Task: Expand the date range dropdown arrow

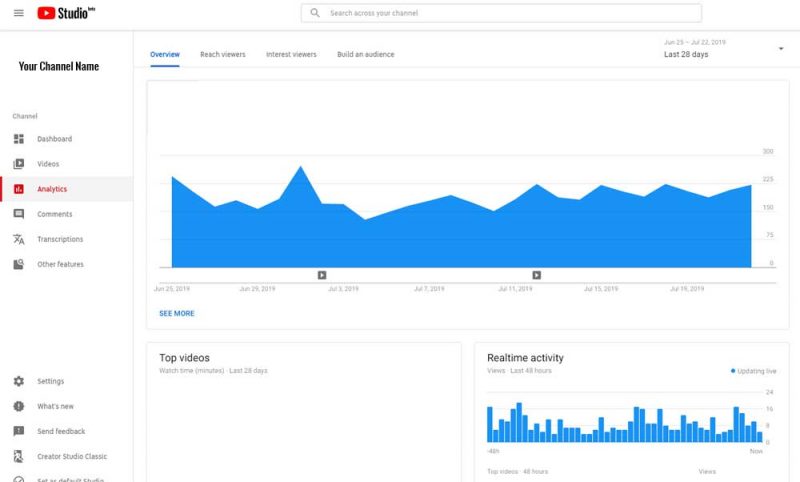Action: (781, 49)
